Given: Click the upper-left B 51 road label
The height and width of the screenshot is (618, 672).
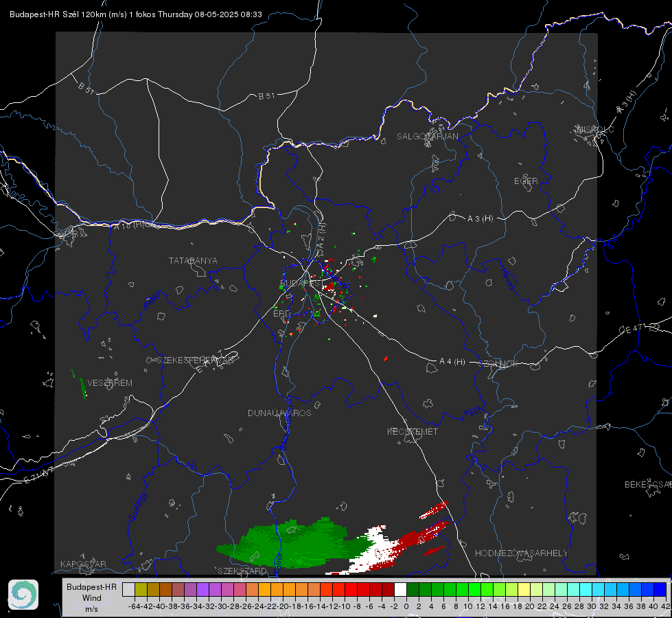Looking at the screenshot, I should point(86,88).
